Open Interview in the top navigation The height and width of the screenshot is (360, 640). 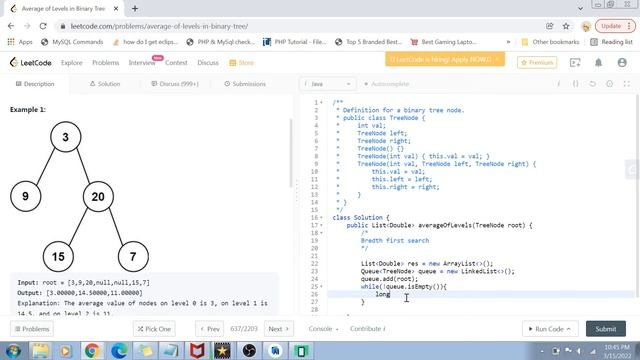point(142,62)
